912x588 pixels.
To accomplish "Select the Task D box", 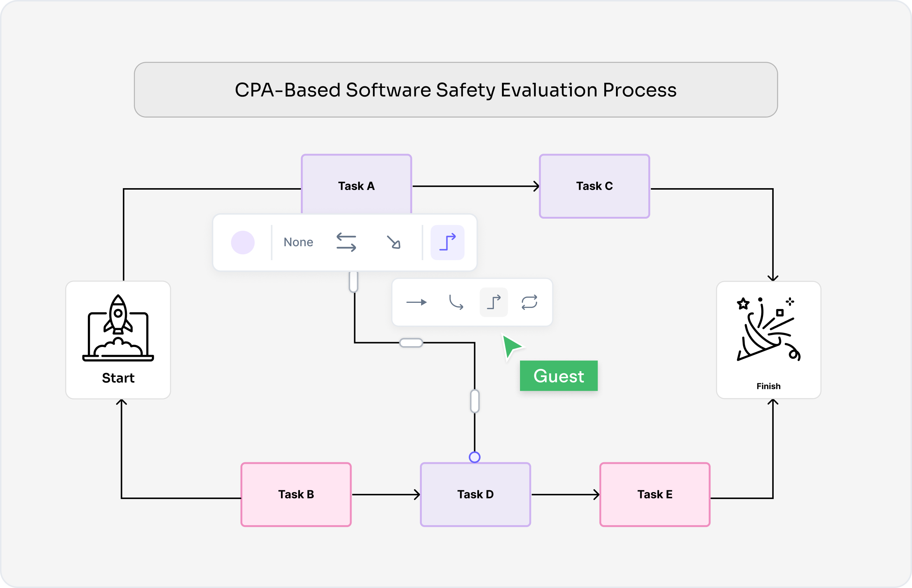I will pos(476,494).
